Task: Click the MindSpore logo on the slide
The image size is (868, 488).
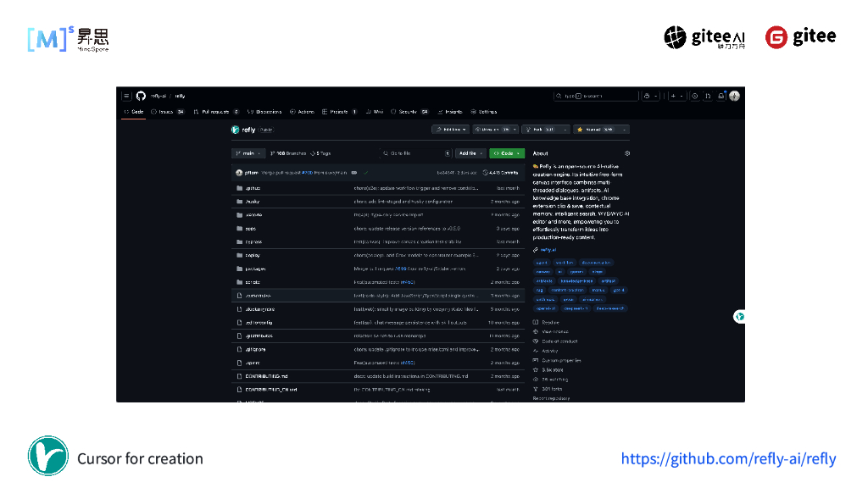Action: pyautogui.click(x=68, y=39)
